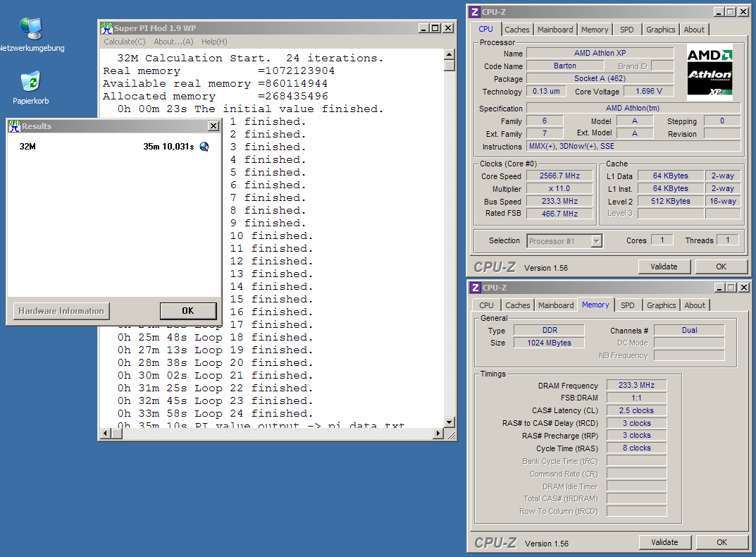Click the top CPU-Z window Z icon
756x557 pixels.
tap(475, 12)
